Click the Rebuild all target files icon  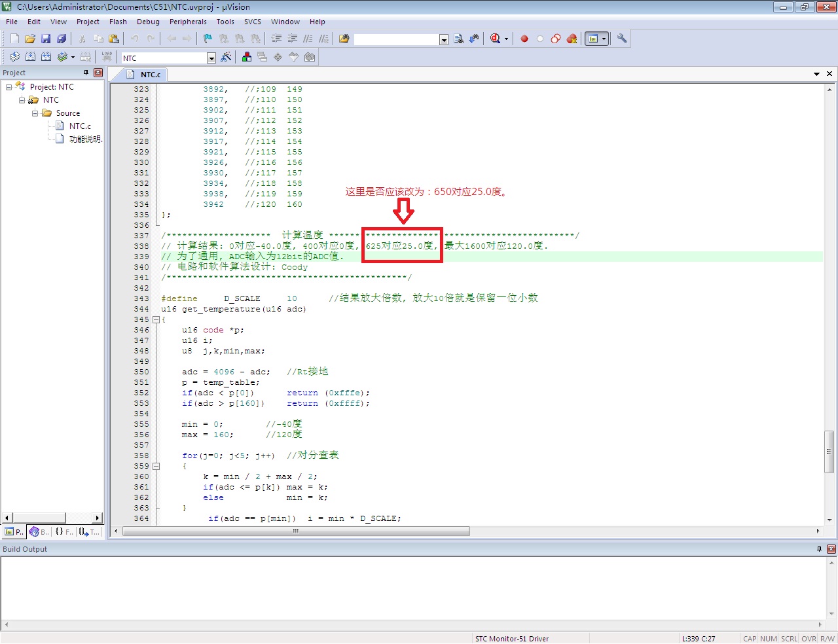coord(46,58)
